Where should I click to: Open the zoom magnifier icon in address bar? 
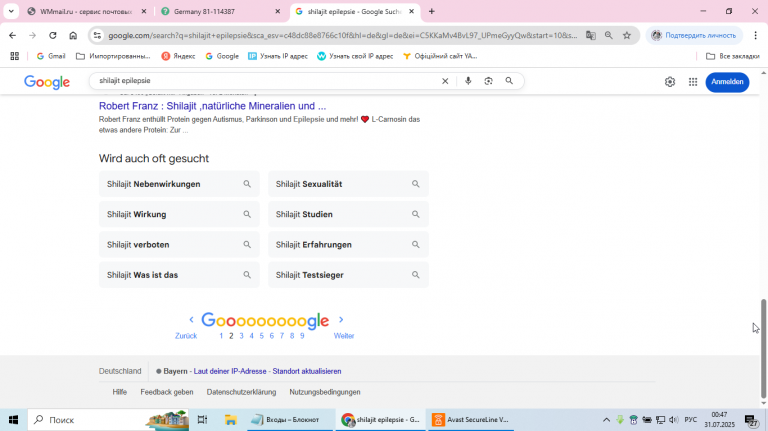[x=609, y=35]
